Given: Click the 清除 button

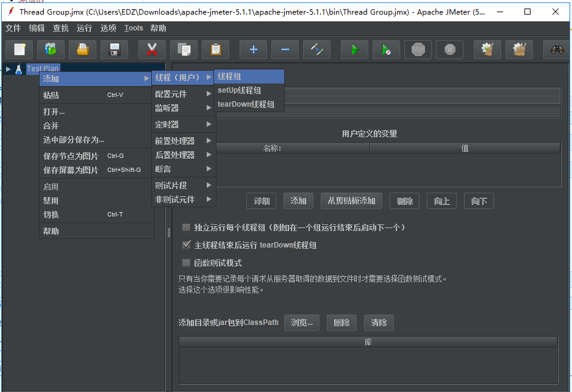Looking at the screenshot, I should pyautogui.click(x=379, y=323).
